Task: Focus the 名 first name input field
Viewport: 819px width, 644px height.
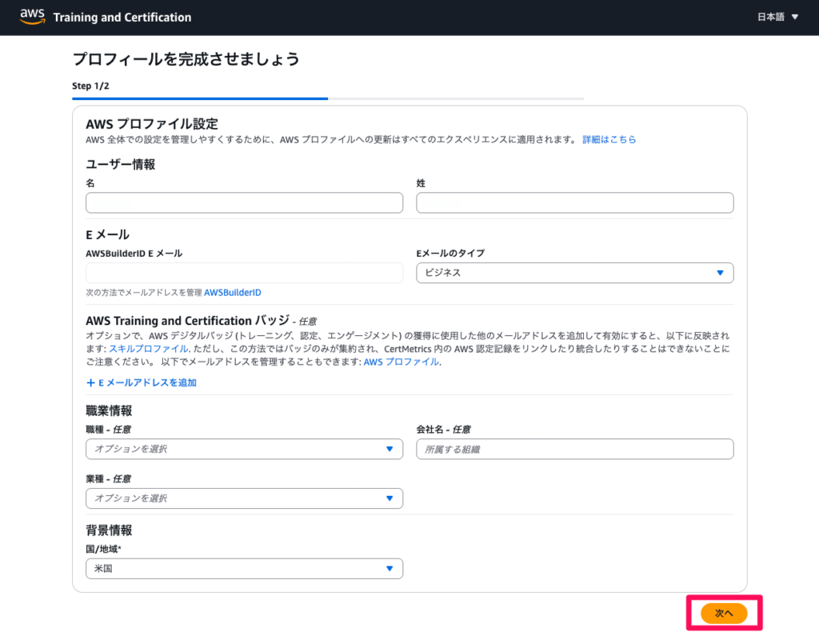Action: [x=244, y=203]
